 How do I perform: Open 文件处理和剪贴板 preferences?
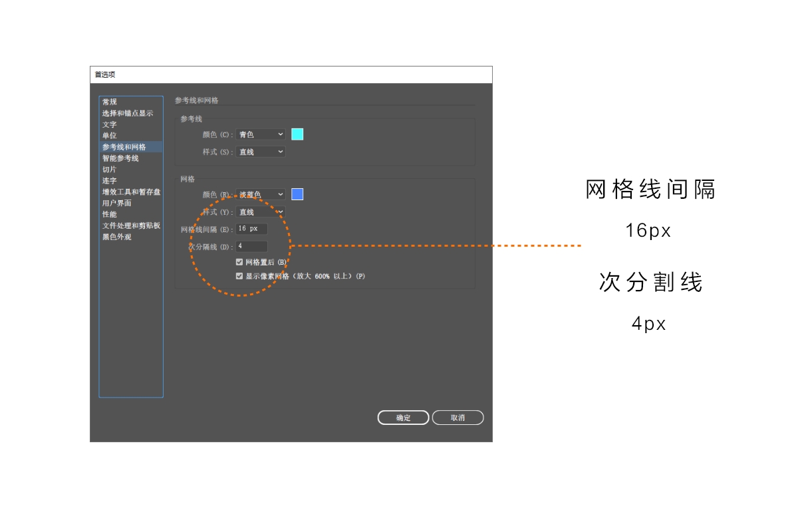tap(131, 225)
